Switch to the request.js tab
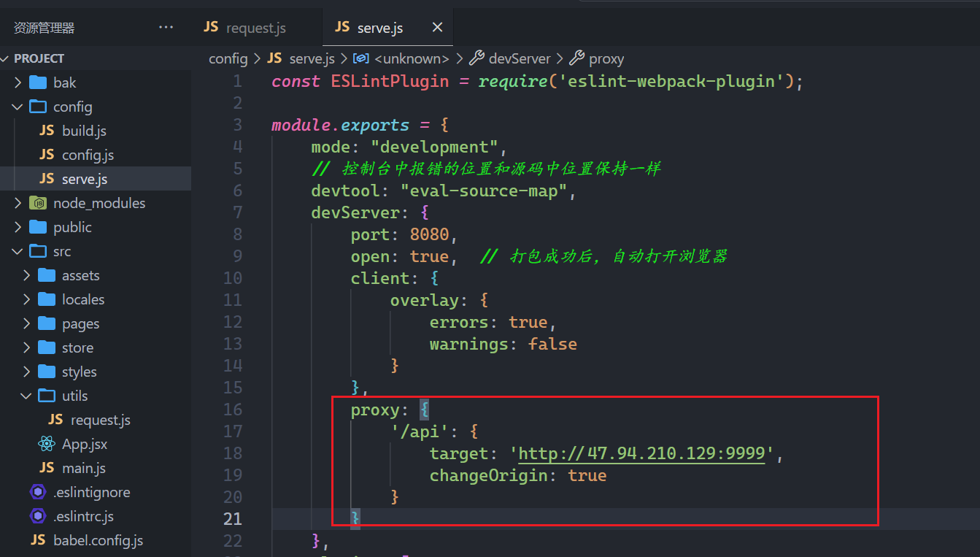 tap(256, 28)
